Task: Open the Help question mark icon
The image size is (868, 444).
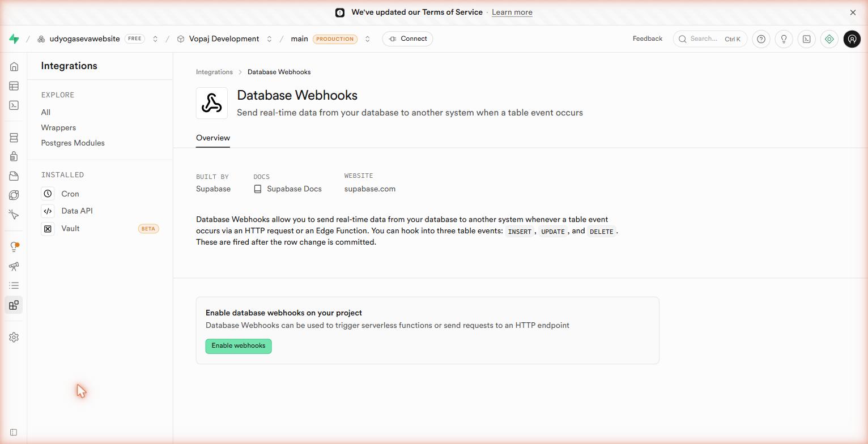Action: pyautogui.click(x=761, y=39)
